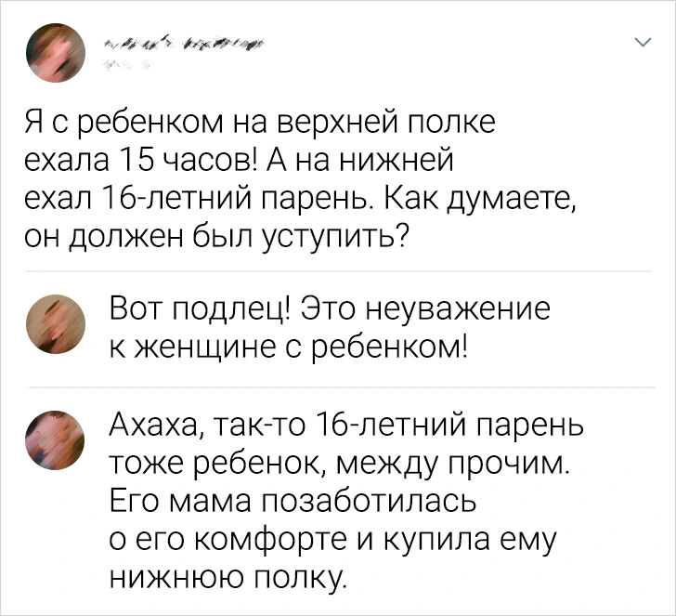Click the divider line below the original post

(338, 271)
